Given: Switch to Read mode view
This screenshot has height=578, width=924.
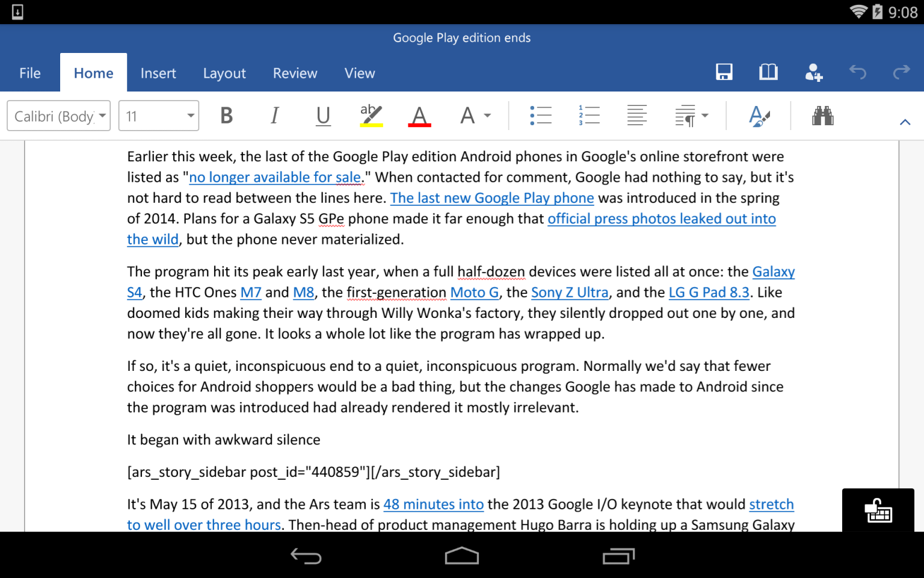Looking at the screenshot, I should click(x=768, y=72).
